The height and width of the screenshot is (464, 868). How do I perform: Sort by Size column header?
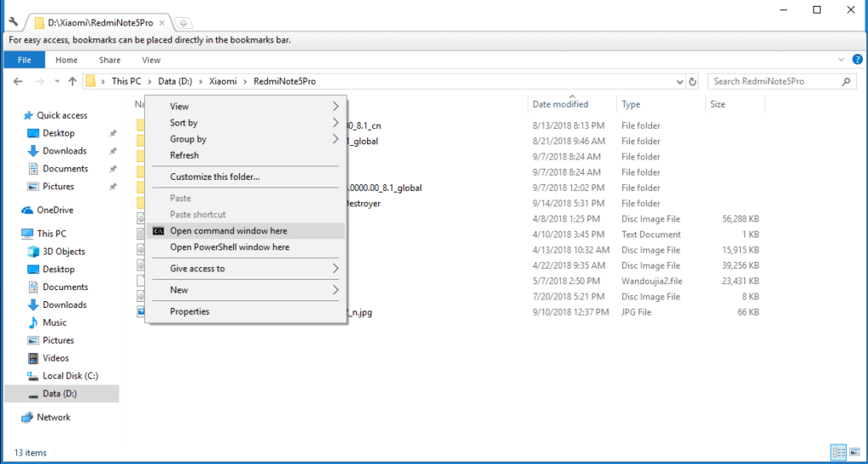click(735, 104)
